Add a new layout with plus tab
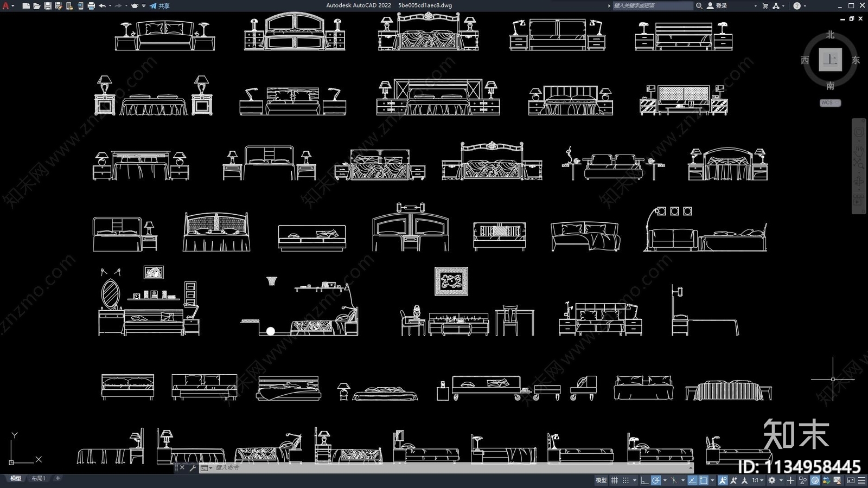The width and height of the screenshot is (868, 488). pyautogui.click(x=58, y=478)
